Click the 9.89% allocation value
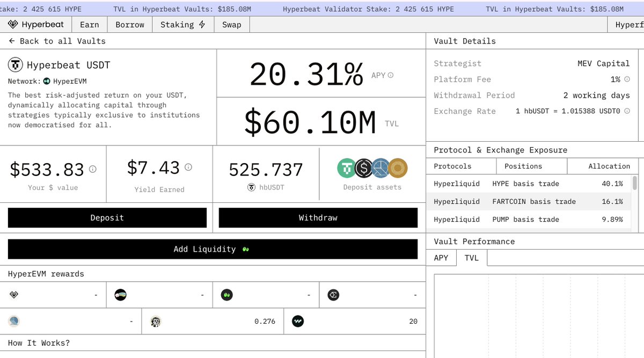 (x=612, y=219)
